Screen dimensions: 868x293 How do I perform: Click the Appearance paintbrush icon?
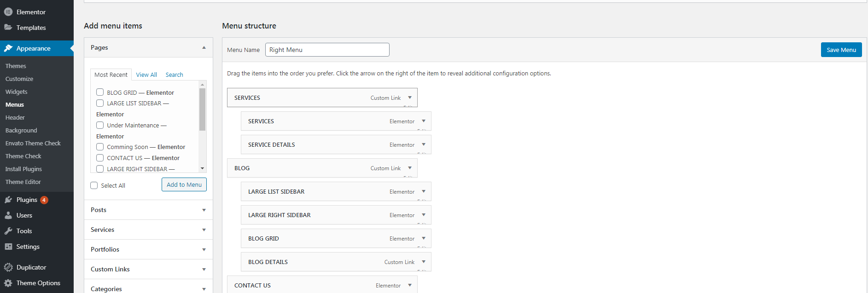(8, 48)
